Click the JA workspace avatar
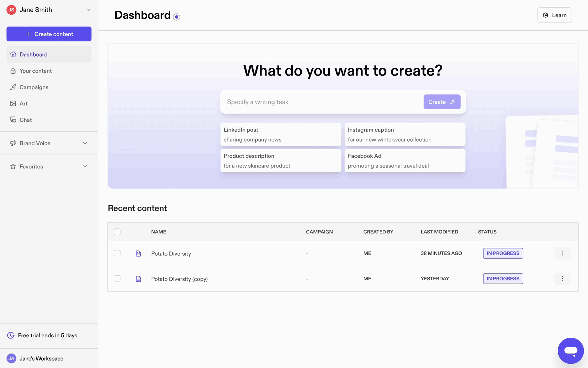The height and width of the screenshot is (368, 588). click(11, 358)
